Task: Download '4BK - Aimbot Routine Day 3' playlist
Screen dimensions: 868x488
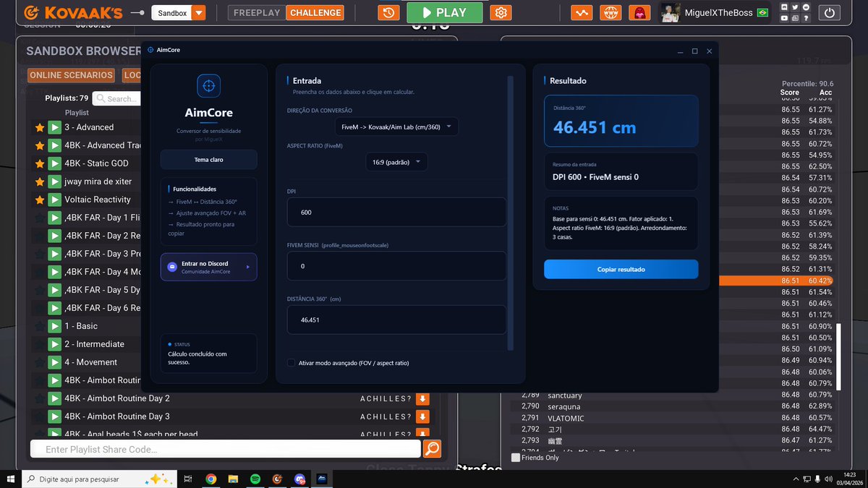Action: click(x=422, y=416)
